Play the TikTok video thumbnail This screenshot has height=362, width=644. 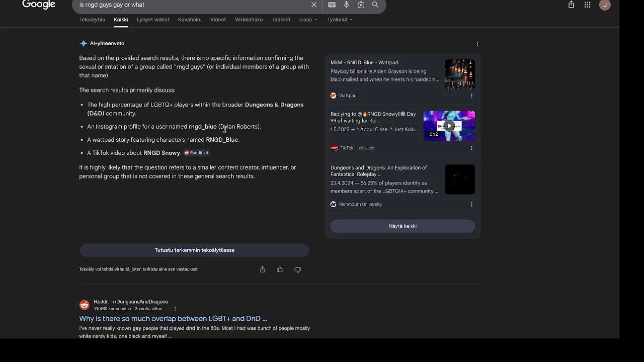point(449,126)
